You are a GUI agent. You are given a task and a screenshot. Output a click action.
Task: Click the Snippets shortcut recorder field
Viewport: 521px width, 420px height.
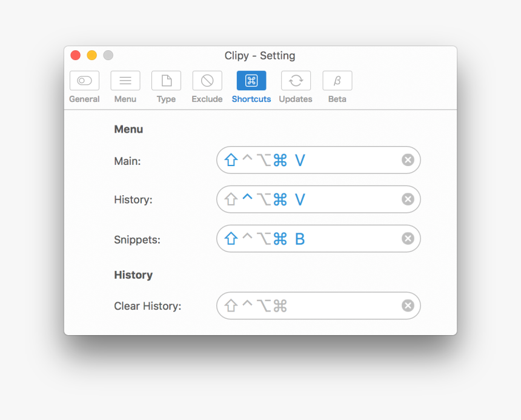[x=318, y=238]
